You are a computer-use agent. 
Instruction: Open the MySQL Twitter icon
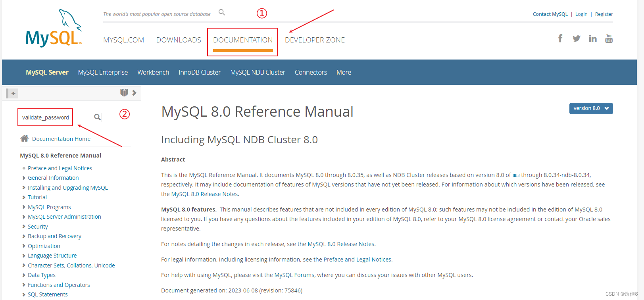click(576, 38)
